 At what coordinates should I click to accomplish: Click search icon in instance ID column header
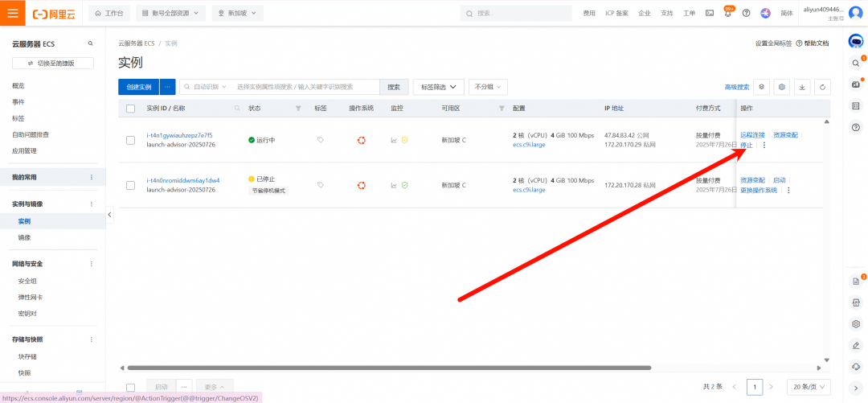[237, 108]
